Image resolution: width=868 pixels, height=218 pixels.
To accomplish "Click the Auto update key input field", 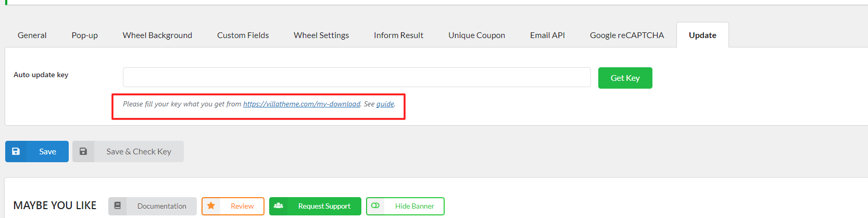I will click(357, 77).
